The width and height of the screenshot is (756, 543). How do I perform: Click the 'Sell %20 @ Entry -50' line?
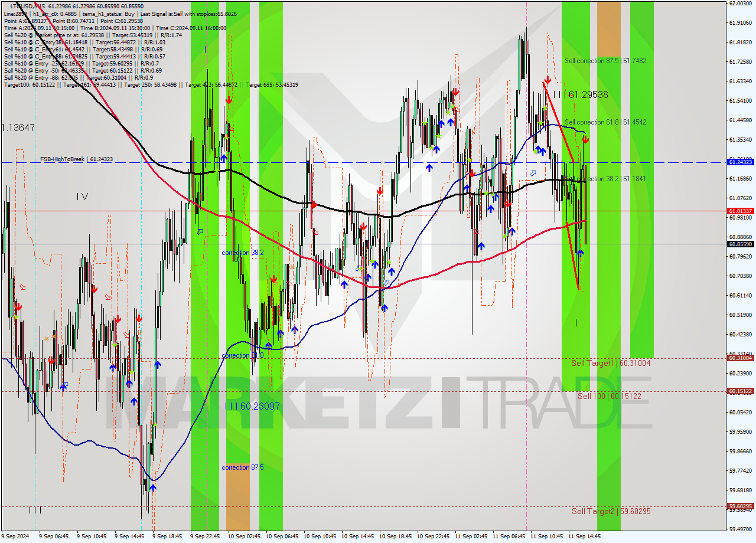point(83,71)
